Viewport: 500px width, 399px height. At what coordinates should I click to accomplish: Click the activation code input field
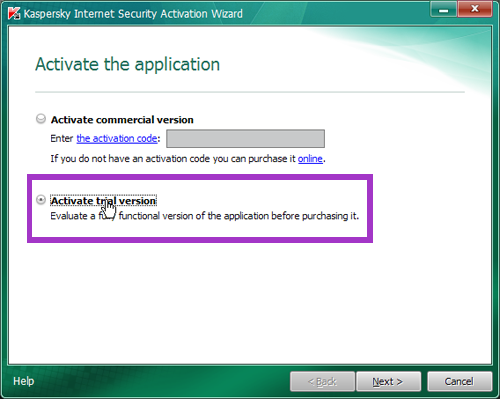tap(245, 138)
